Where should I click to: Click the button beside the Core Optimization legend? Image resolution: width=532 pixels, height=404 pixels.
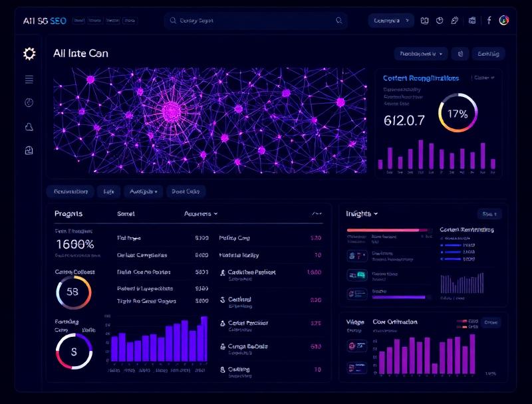click(x=491, y=321)
